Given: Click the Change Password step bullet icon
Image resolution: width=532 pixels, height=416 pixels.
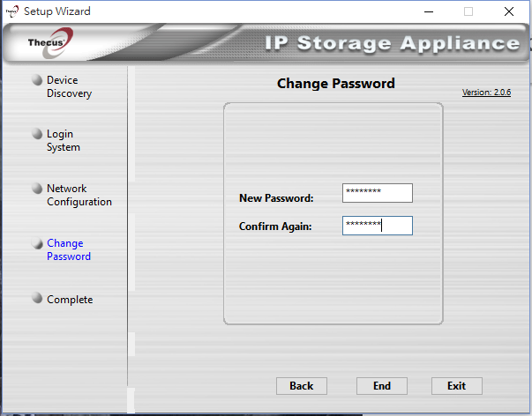Looking at the screenshot, I should [x=37, y=242].
